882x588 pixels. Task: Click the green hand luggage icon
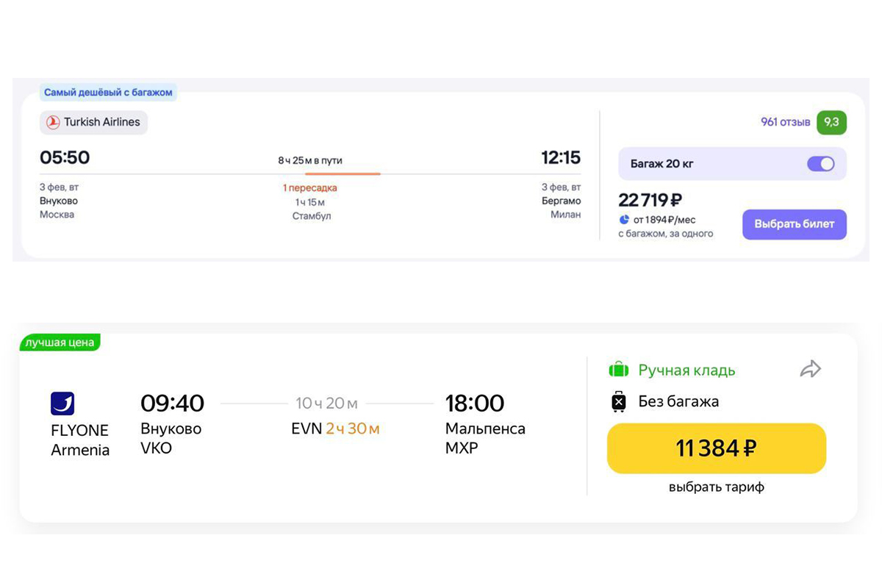click(x=619, y=370)
